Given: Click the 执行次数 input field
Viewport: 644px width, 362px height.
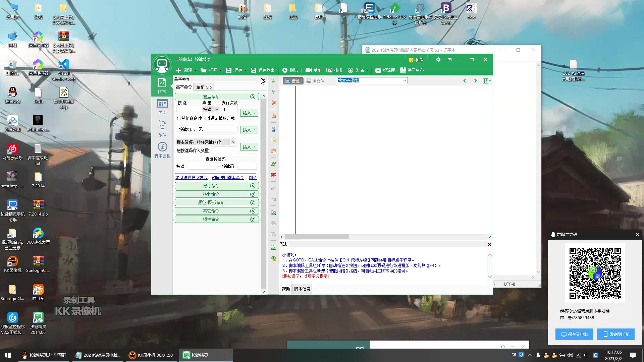Looking at the screenshot, I should click(x=230, y=109).
